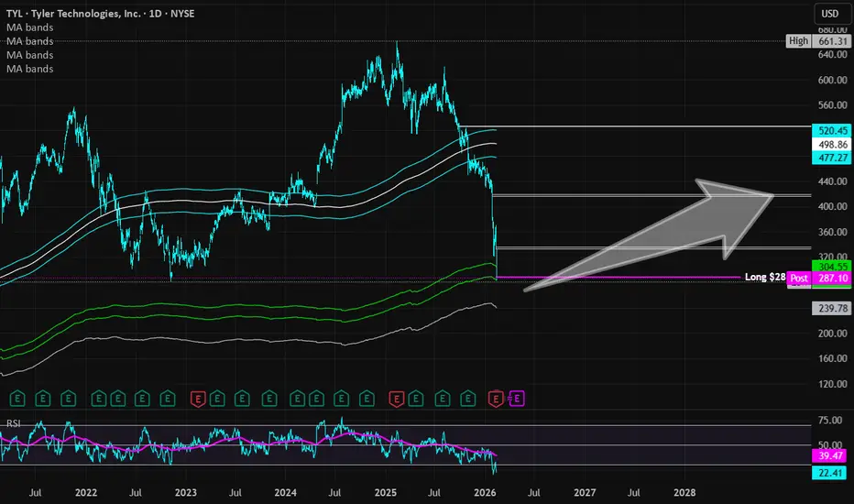The image size is (854, 504).
Task: Open the earnings marker for late July 2022
Action: click(x=142, y=399)
